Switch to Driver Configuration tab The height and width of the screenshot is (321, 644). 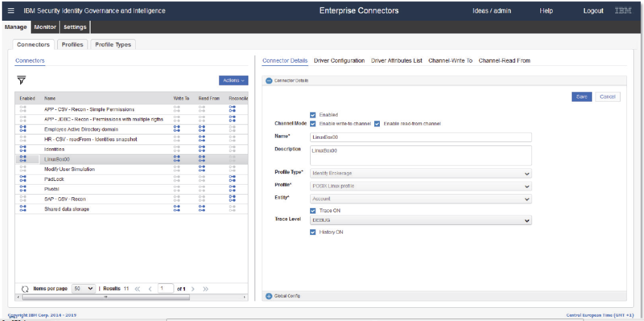coord(339,61)
